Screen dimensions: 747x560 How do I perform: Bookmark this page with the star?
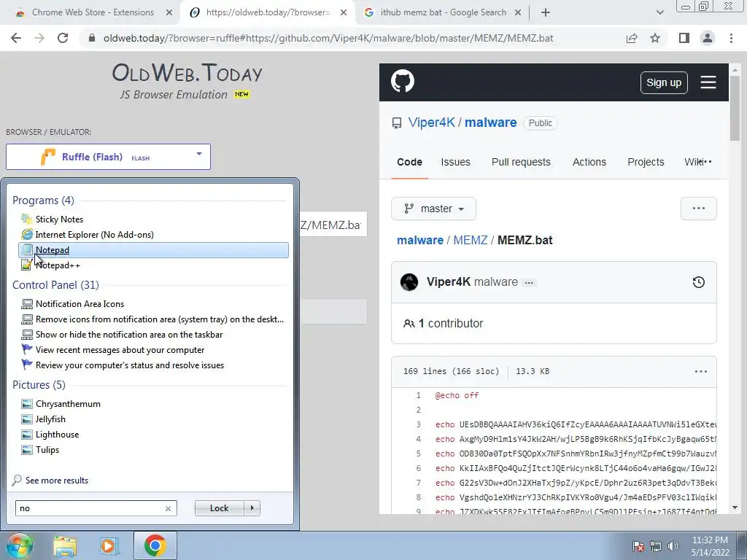pyautogui.click(x=655, y=38)
